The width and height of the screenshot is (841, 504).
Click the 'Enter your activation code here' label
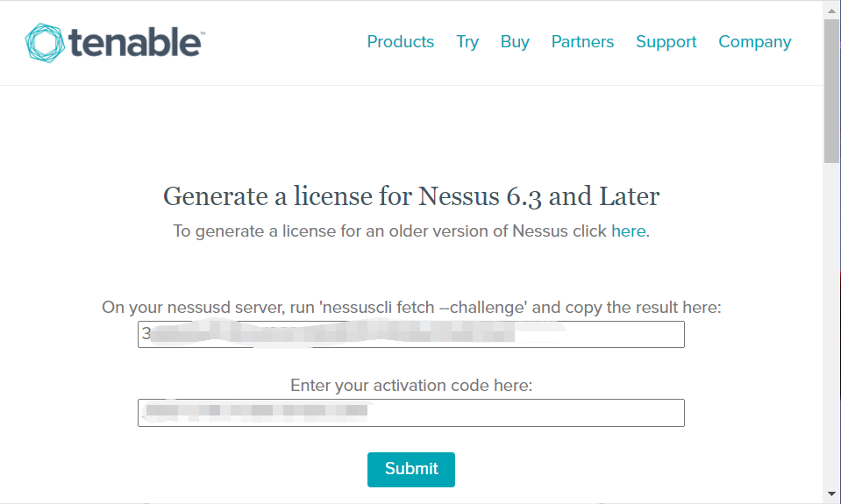click(x=410, y=386)
